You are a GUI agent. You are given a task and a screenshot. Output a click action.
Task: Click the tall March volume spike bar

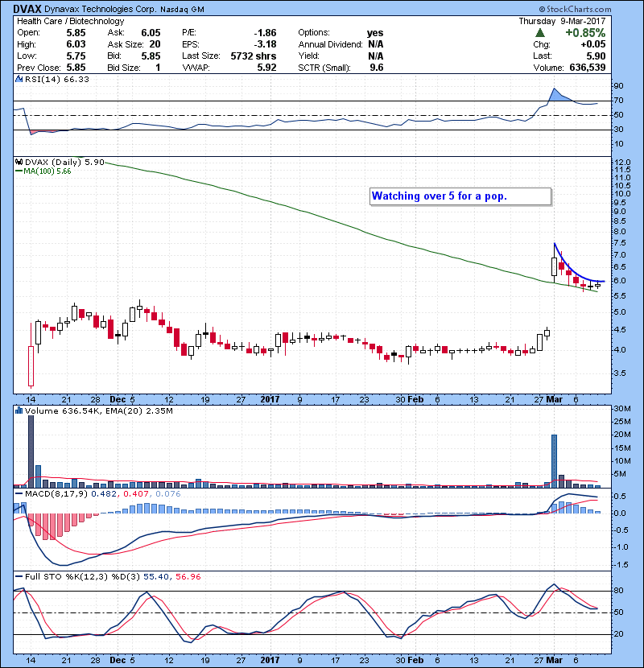[x=554, y=461]
